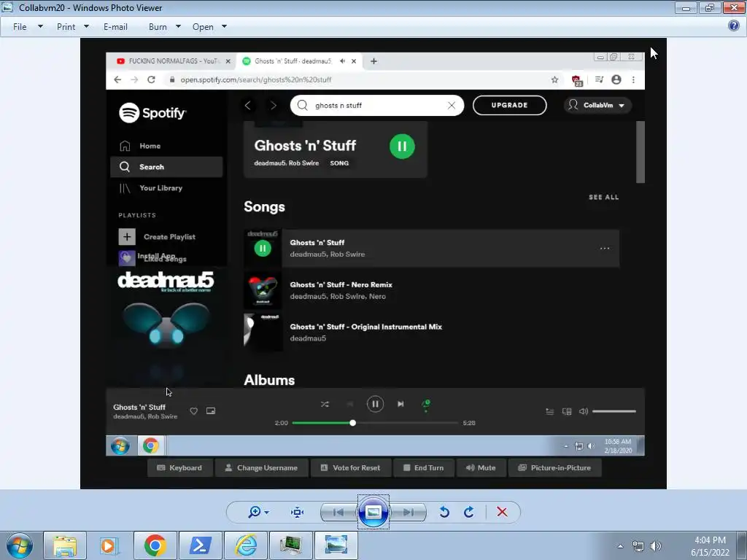This screenshot has width=747, height=560.
Task: Mute the Spotify tab via speaker icon
Action: [x=343, y=61]
